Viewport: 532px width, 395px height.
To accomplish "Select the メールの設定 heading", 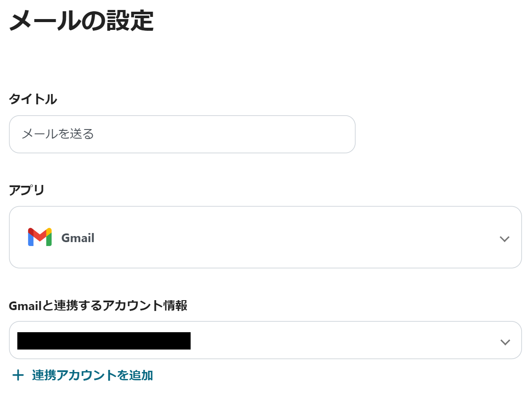I will (81, 21).
